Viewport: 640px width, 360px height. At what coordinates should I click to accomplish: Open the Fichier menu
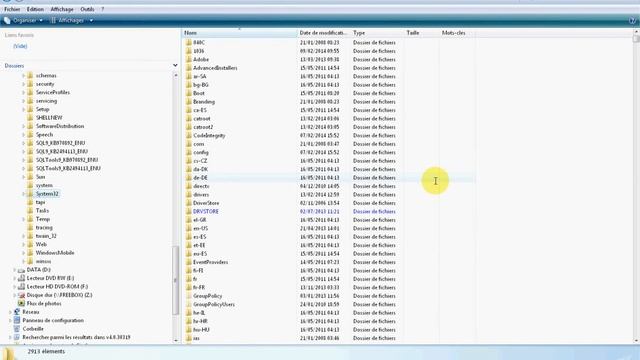pos(12,9)
